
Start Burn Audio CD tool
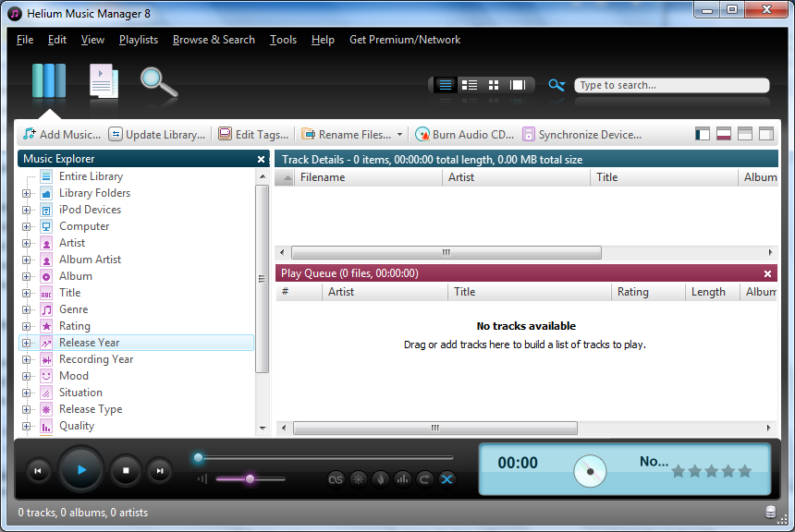tap(464, 134)
